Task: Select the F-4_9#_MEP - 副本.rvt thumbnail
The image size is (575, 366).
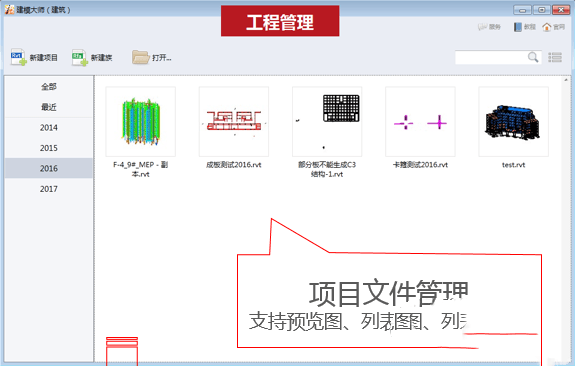Action: tap(140, 121)
